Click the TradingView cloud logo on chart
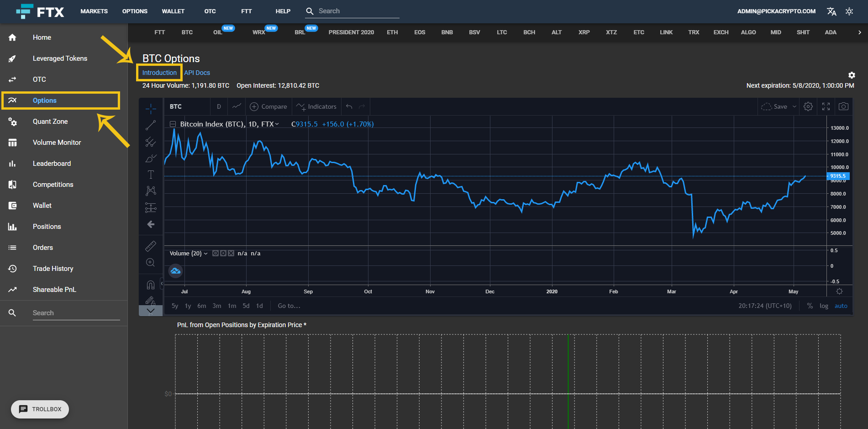Viewport: 868px width, 429px height. click(x=175, y=271)
